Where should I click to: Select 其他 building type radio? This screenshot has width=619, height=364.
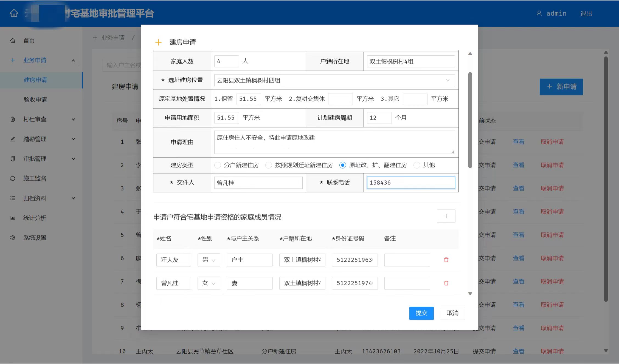click(417, 165)
